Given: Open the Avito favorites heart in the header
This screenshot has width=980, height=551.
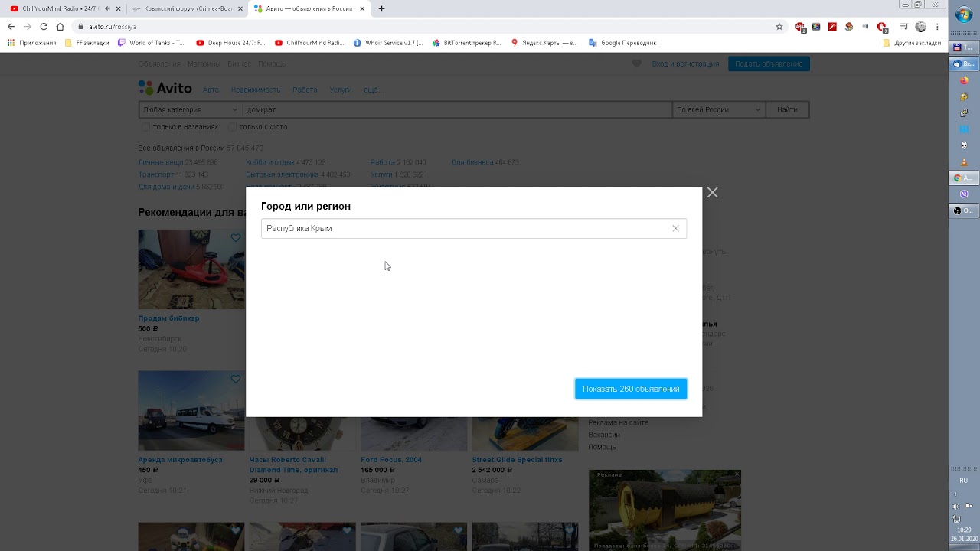Looking at the screenshot, I should (636, 64).
